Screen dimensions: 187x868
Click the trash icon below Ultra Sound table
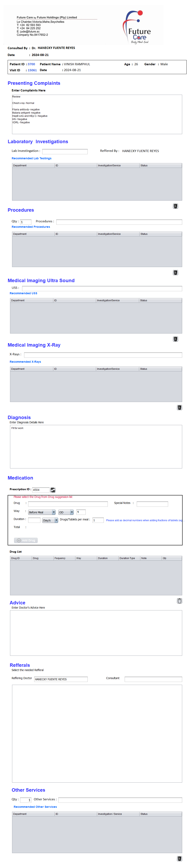[175, 339]
